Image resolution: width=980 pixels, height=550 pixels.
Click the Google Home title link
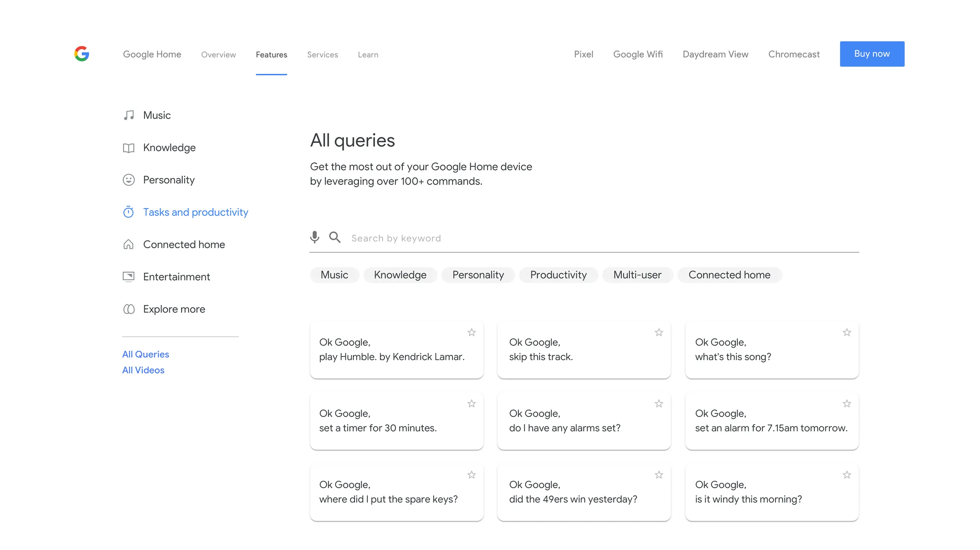point(152,54)
